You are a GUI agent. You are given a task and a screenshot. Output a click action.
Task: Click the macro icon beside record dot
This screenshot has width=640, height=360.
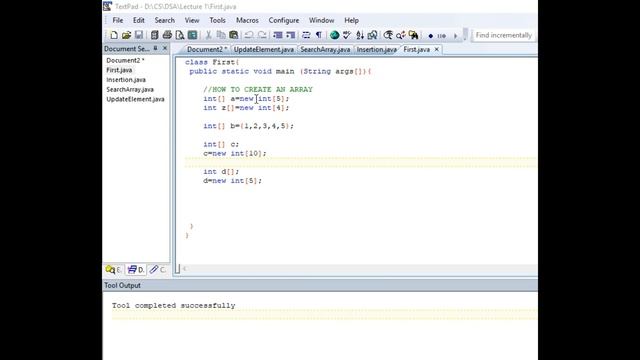(442, 36)
